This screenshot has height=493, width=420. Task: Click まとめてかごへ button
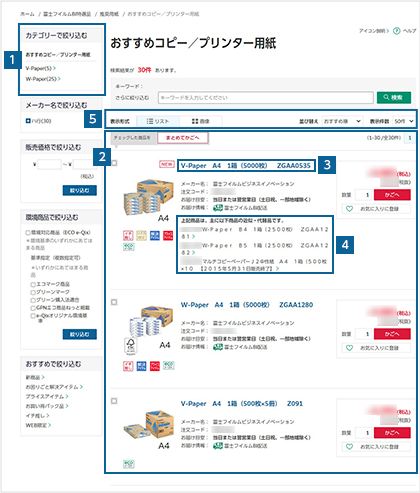(183, 138)
